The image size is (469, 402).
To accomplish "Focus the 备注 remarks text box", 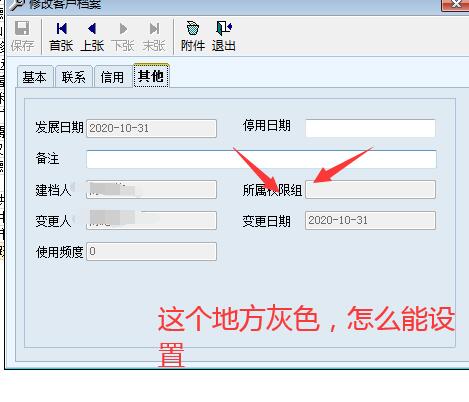I will 261,159.
